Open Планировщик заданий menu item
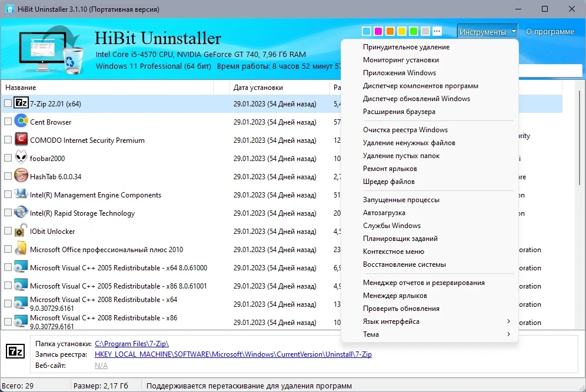Screen dimensions: 586x392 coord(400,239)
